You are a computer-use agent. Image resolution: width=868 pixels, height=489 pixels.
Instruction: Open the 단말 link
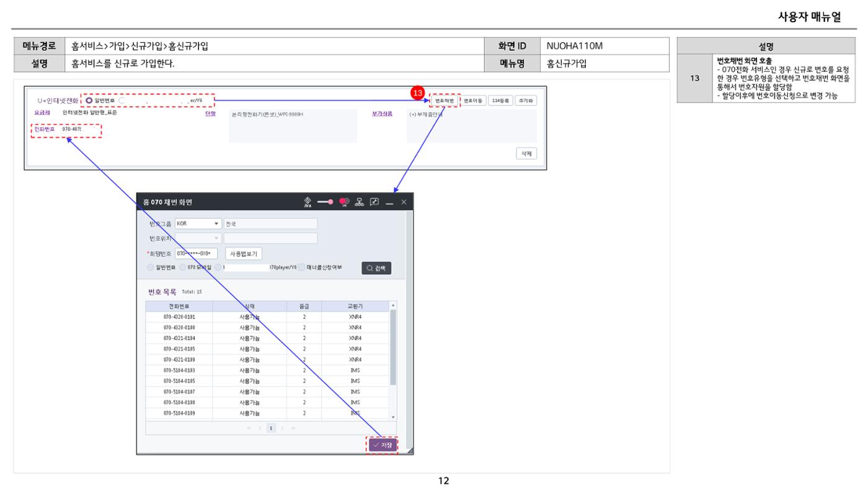(211, 114)
